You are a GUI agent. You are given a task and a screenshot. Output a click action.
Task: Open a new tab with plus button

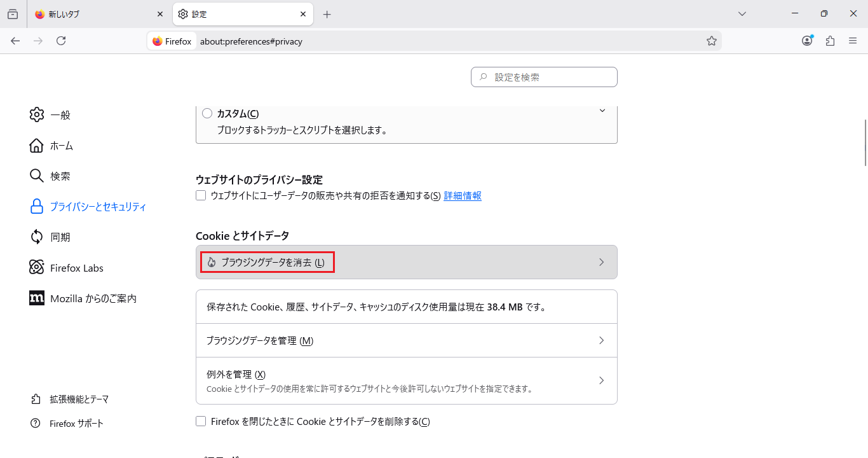pos(327,14)
